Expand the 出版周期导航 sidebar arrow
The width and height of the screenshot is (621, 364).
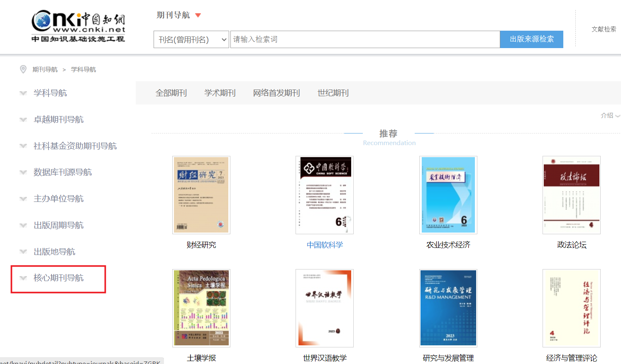(x=23, y=226)
